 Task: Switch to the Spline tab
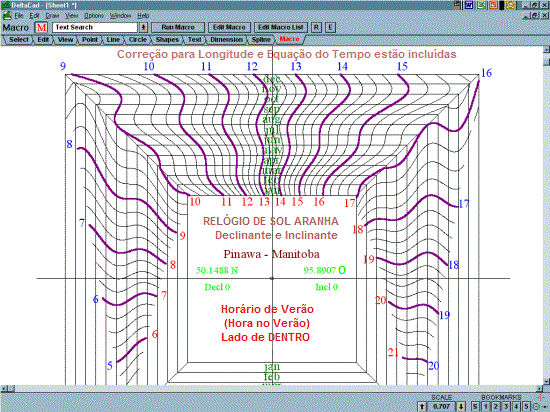click(x=261, y=40)
